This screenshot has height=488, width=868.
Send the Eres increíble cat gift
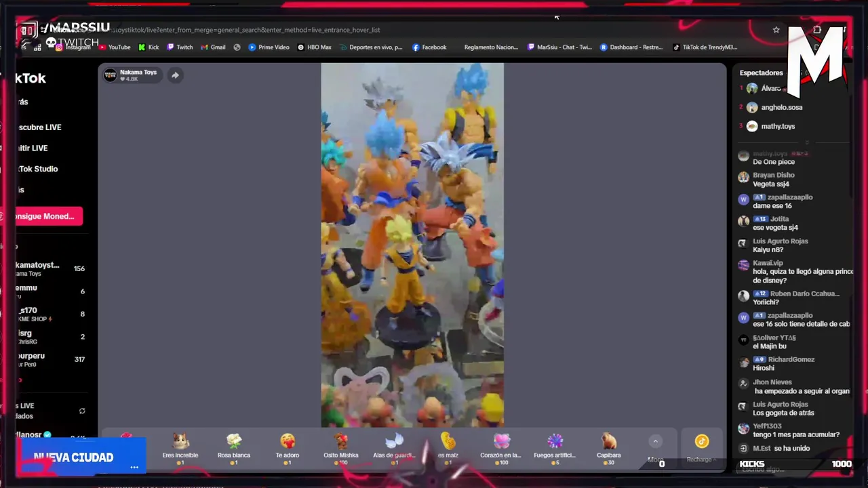180,447
